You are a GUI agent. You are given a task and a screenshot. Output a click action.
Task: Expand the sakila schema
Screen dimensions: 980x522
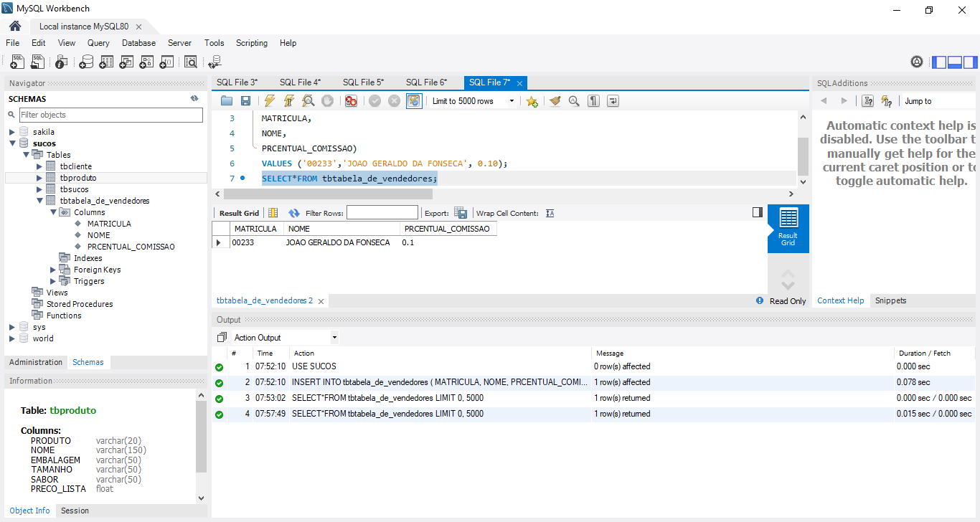click(11, 132)
